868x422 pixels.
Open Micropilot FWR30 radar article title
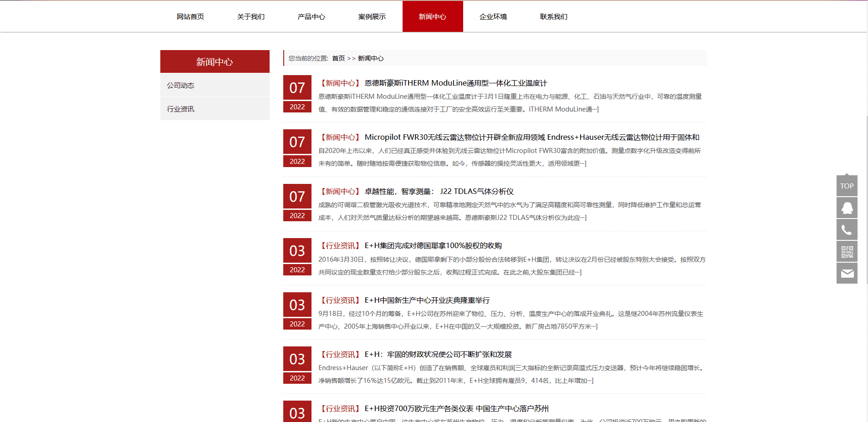click(531, 137)
